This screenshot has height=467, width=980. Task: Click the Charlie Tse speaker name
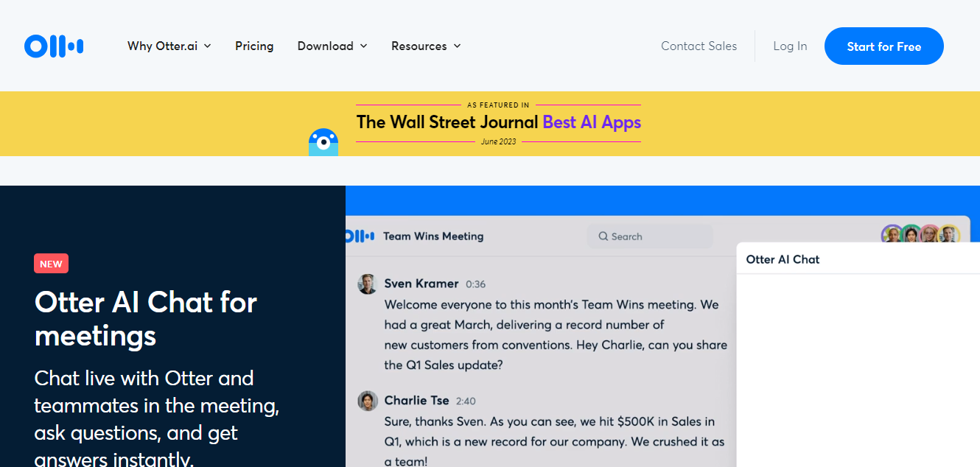point(416,401)
